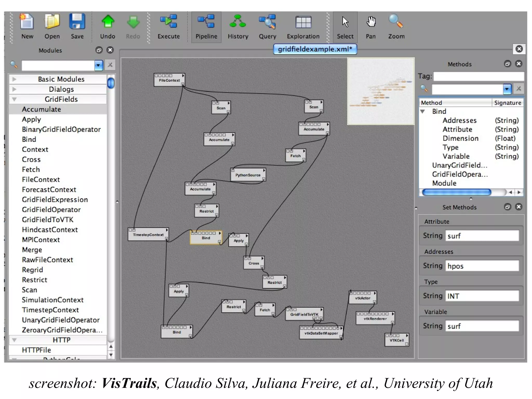The height and width of the screenshot is (399, 532).
Task: Activate the Zoom tool
Action: click(x=396, y=22)
